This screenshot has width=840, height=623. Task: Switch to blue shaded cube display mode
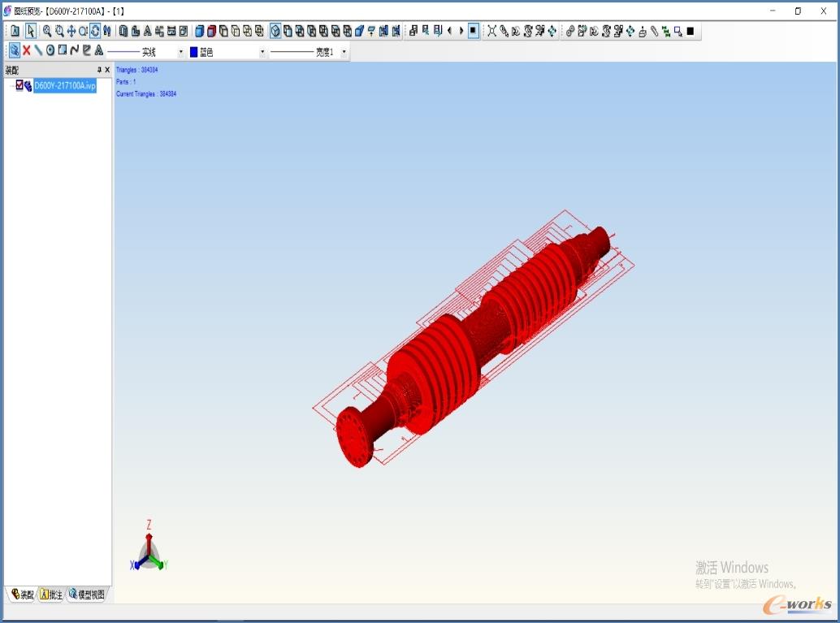point(199,31)
